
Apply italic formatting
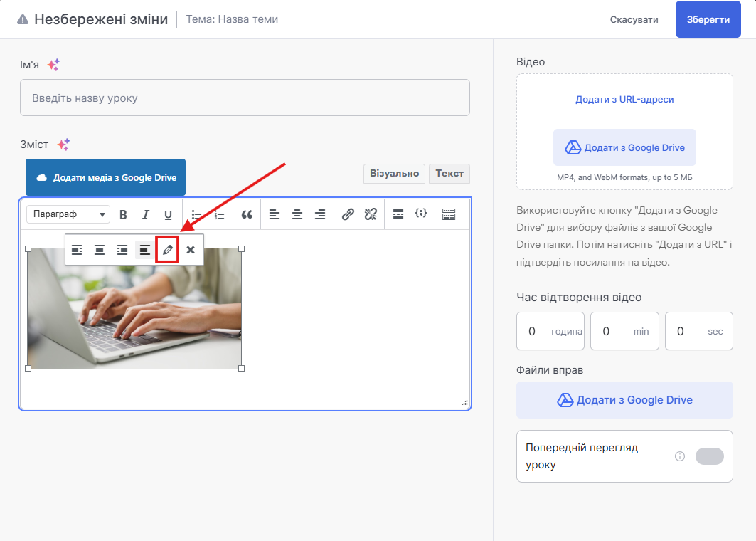pos(146,214)
